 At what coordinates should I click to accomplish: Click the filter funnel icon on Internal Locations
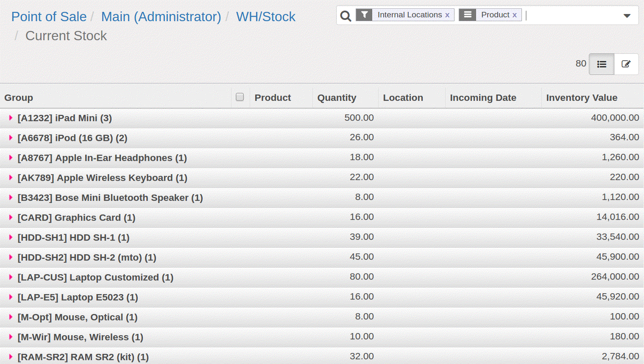[x=364, y=15]
